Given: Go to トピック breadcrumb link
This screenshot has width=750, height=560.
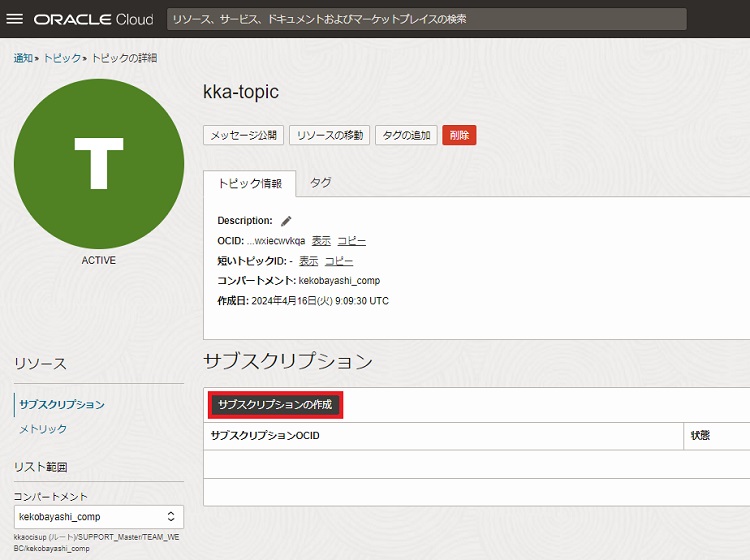Looking at the screenshot, I should coord(62,58).
